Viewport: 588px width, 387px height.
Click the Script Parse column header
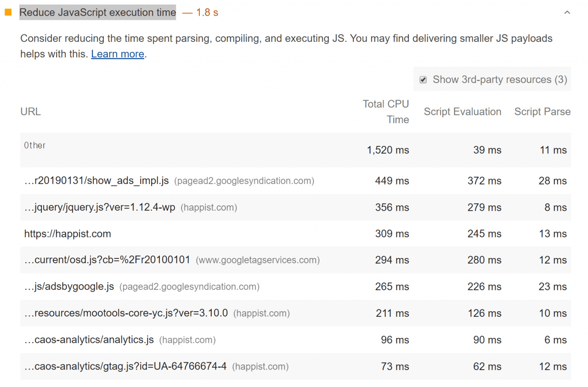point(542,112)
